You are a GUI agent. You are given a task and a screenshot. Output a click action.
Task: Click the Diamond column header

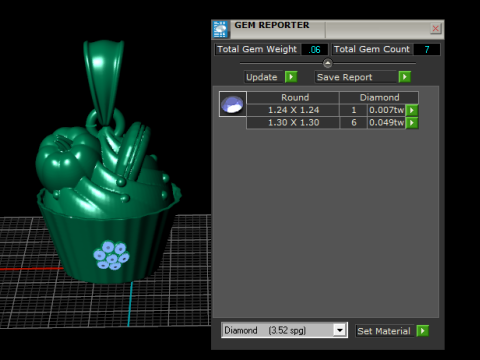point(379,97)
